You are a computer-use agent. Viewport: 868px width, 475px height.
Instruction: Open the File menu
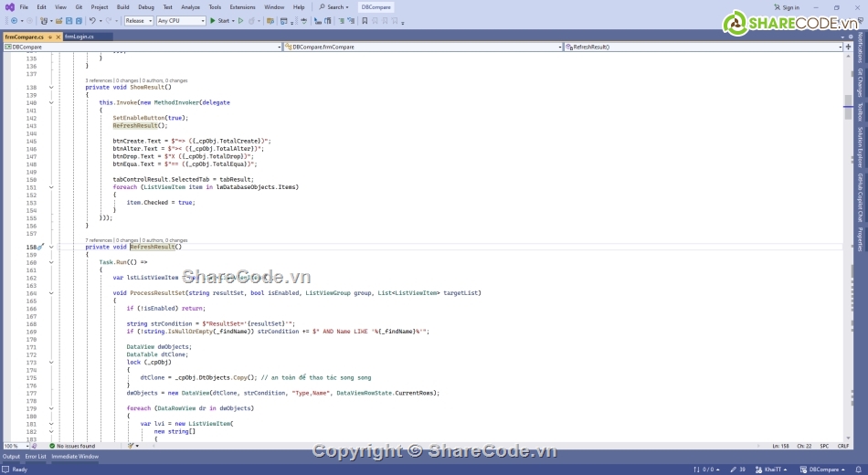click(24, 7)
